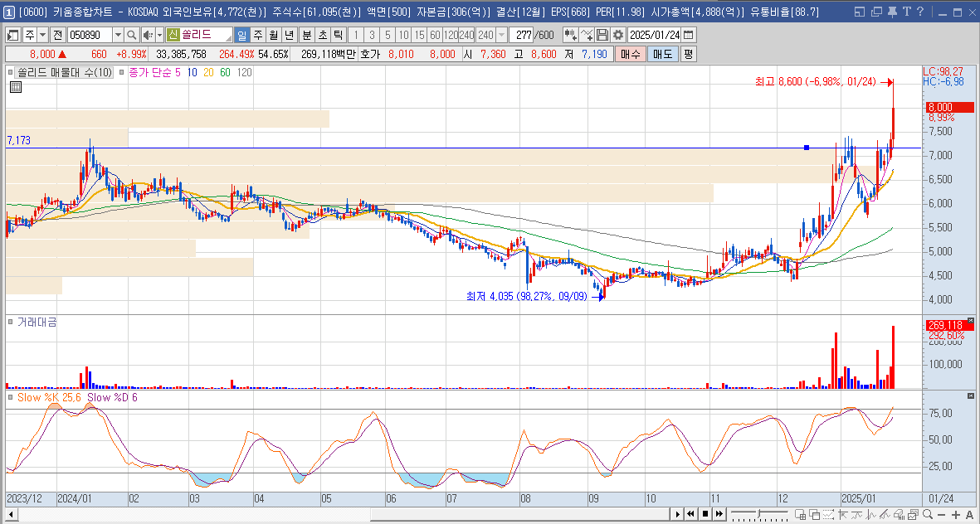Switch to yearly chart period 년
The width and height of the screenshot is (980, 524).
point(289,35)
